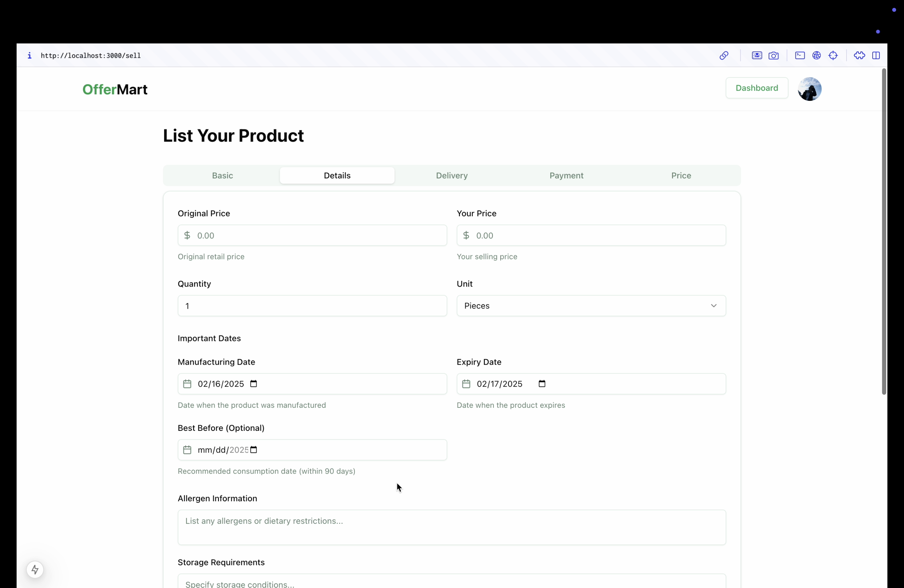This screenshot has height=588, width=904.
Task: Open Best Before calendar picker
Action: [x=254, y=450]
